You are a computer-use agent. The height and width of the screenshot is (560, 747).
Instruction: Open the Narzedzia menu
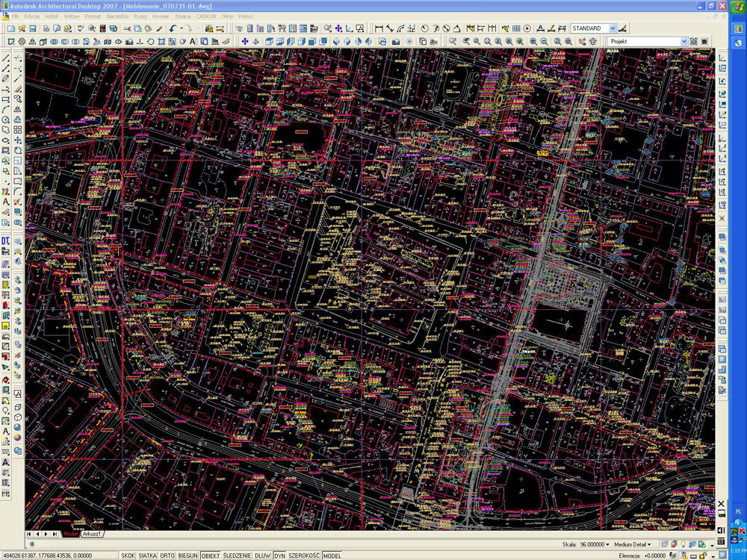117,16
